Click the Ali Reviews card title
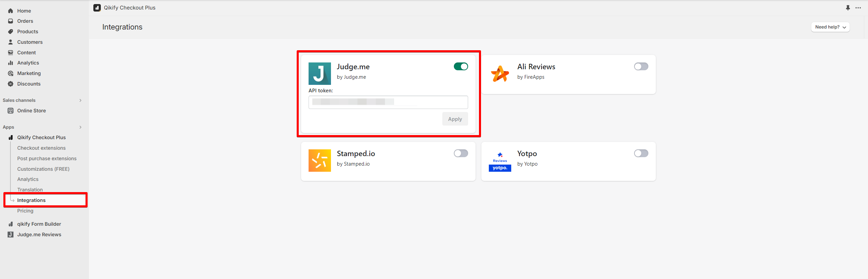868x279 pixels. 536,67
